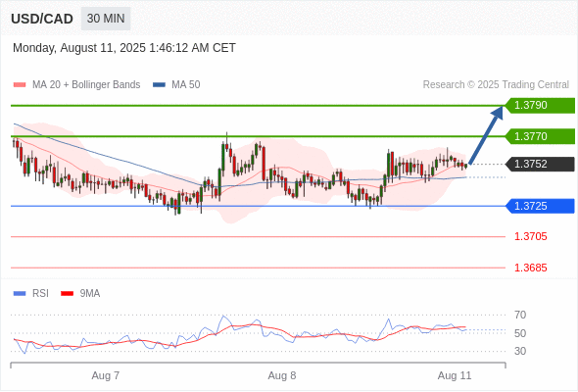Click the red 9MA legend swatch

click(x=67, y=294)
